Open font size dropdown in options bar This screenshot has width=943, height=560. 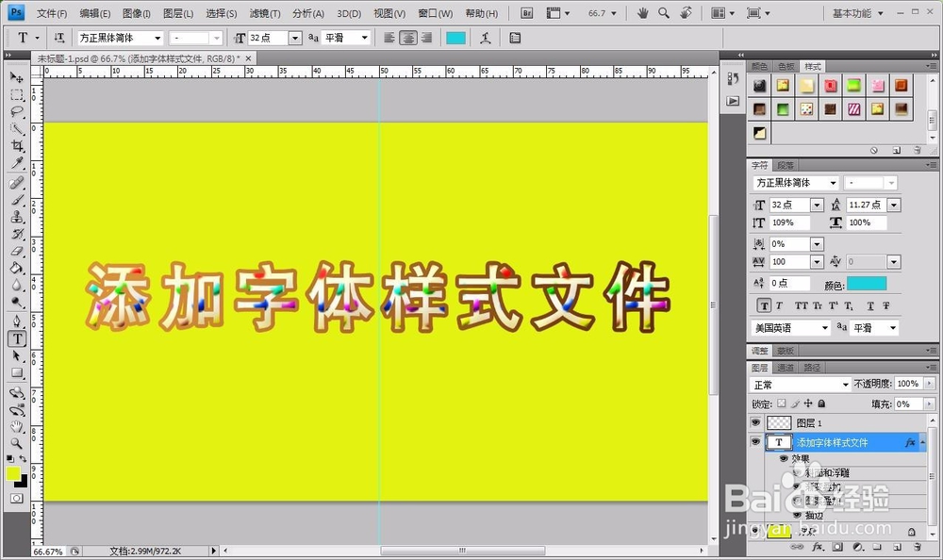(x=294, y=38)
